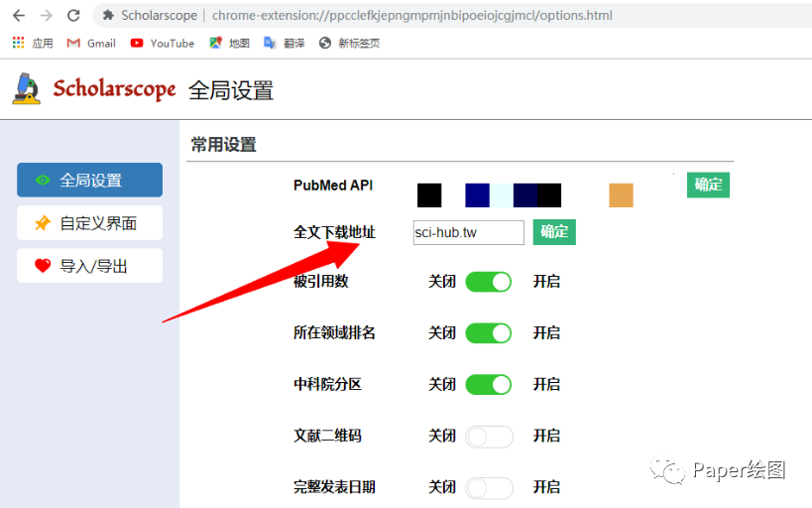
Task: Select the 导入/导出 sidebar tab
Action: 89,265
